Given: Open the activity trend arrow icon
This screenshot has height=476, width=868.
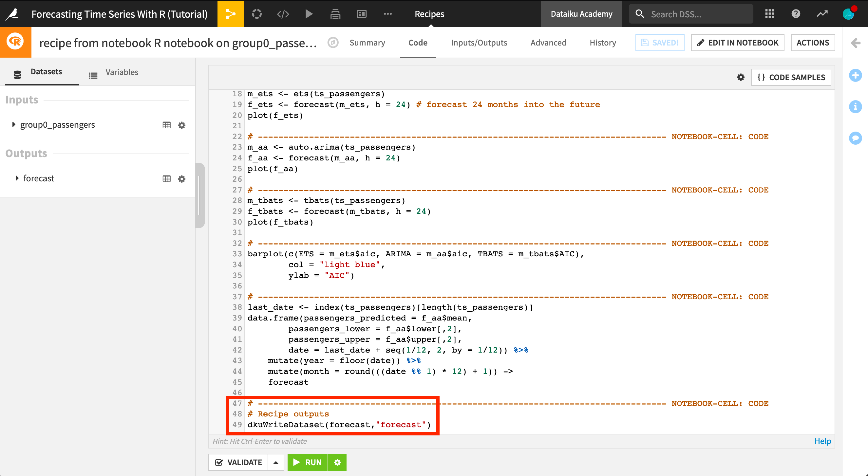Looking at the screenshot, I should [822, 14].
